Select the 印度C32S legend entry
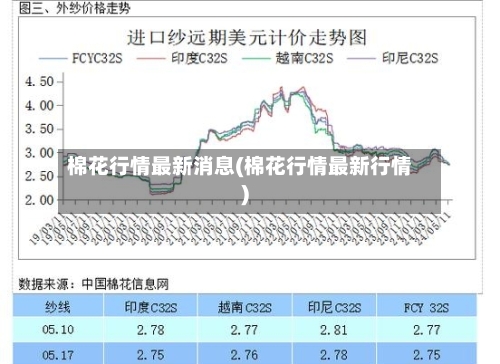Viewport: 500px width, 364px height. coord(182,59)
